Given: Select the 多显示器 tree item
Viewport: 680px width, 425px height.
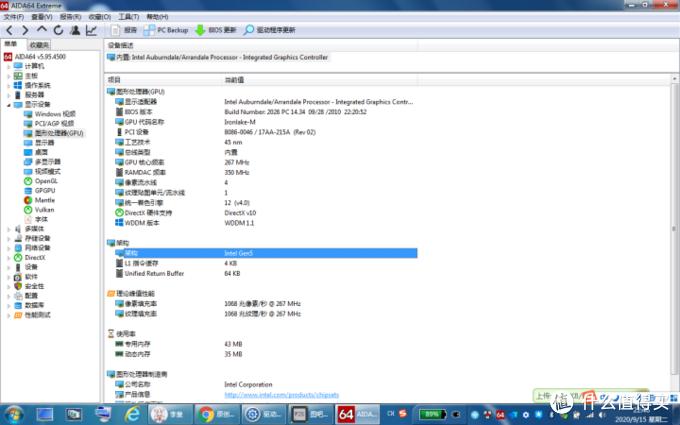Looking at the screenshot, I should point(42,162).
